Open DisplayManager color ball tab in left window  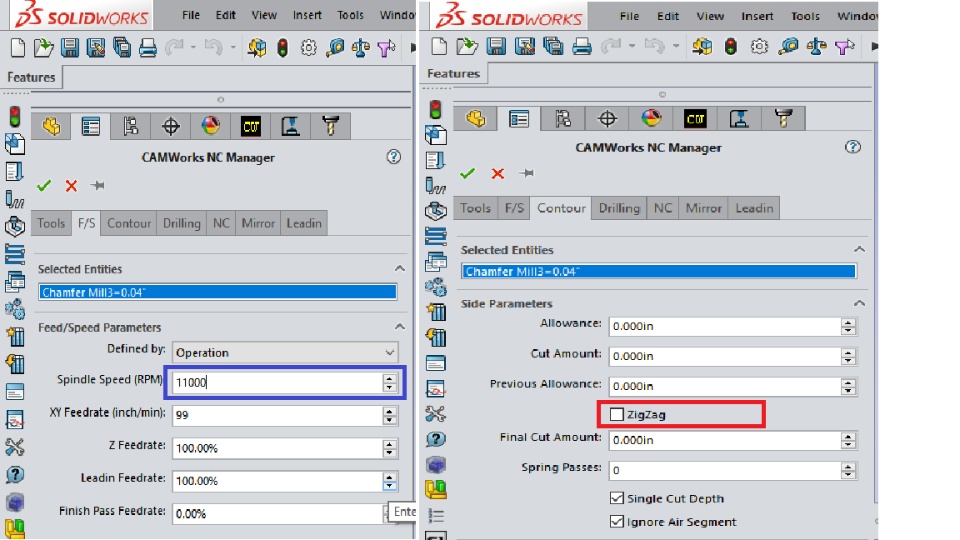tap(211, 126)
